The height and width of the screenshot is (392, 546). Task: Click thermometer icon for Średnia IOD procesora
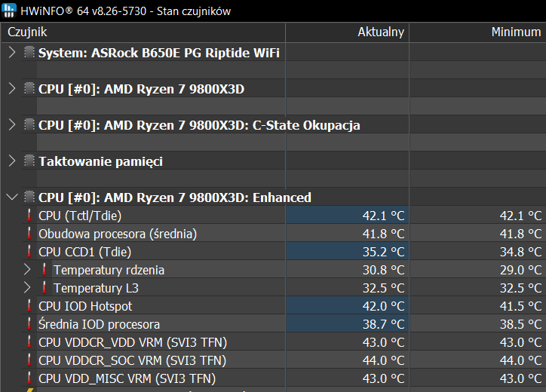pyautogui.click(x=29, y=323)
